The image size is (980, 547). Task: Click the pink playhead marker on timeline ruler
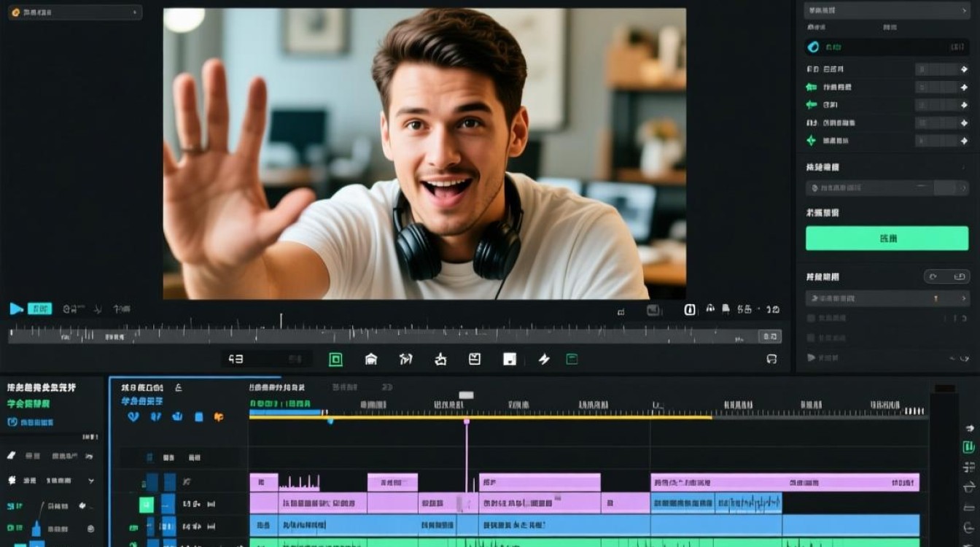[467, 422]
